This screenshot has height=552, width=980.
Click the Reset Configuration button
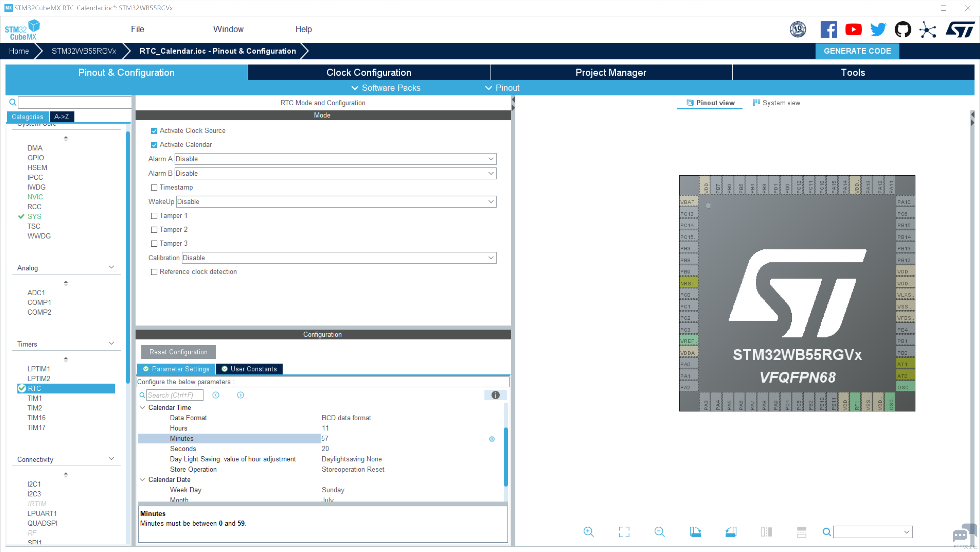pyautogui.click(x=178, y=352)
